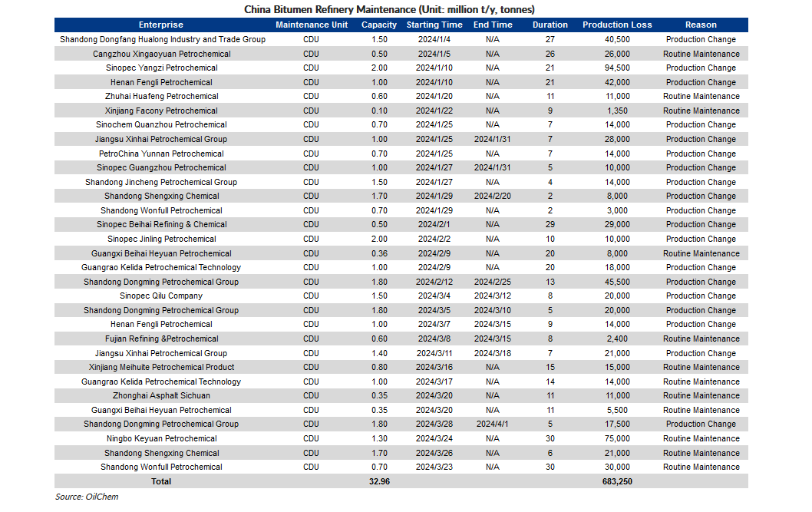This screenshot has width=812, height=512.
Task: Click the End Time column header
Action: click(x=493, y=25)
